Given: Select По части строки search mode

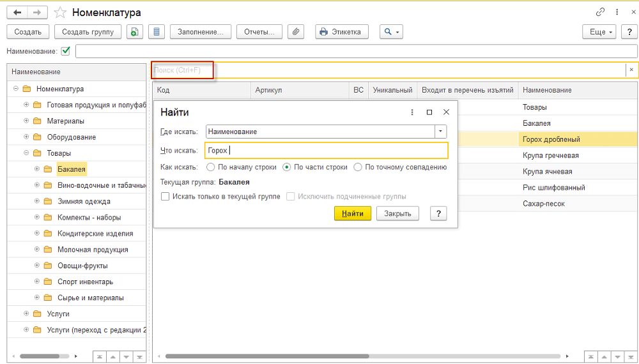Looking at the screenshot, I should coord(287,167).
